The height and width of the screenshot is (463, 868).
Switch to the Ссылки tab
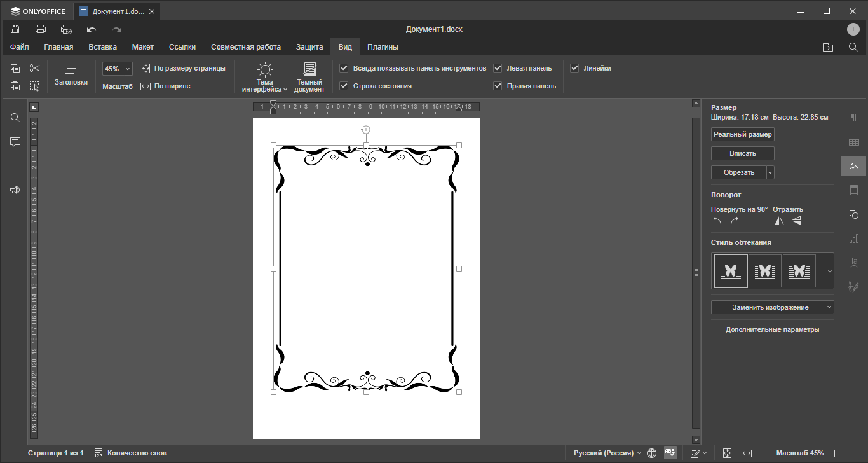tap(182, 47)
